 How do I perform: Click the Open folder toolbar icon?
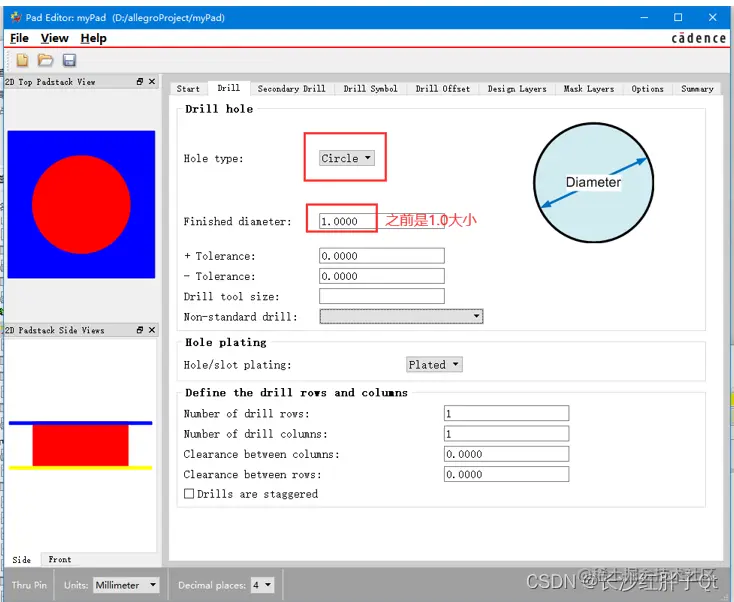pyautogui.click(x=45, y=60)
